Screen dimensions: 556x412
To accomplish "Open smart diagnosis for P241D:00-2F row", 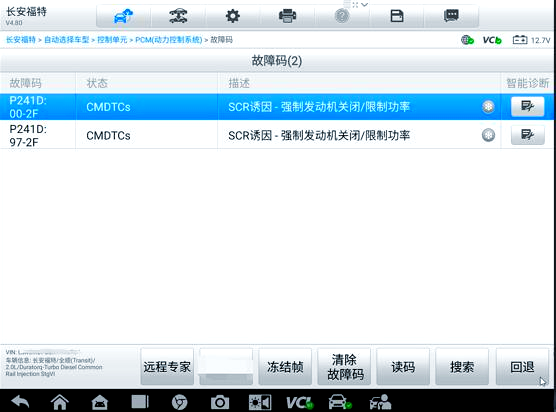I will [x=527, y=106].
